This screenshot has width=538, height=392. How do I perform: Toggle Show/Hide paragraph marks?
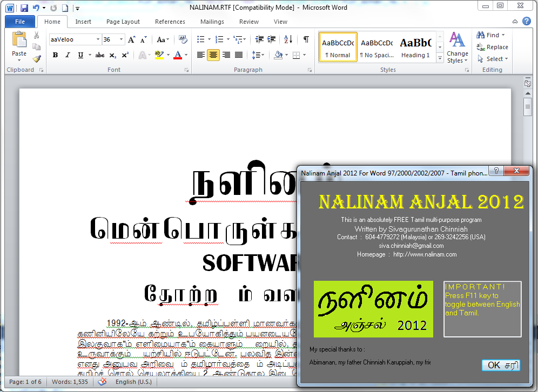click(x=306, y=39)
